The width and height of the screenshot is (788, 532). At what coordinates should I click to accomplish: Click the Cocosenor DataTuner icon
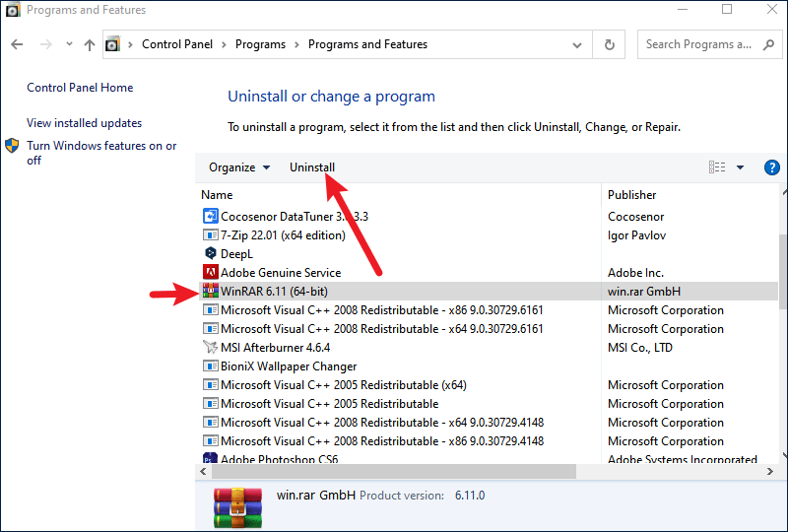[210, 216]
